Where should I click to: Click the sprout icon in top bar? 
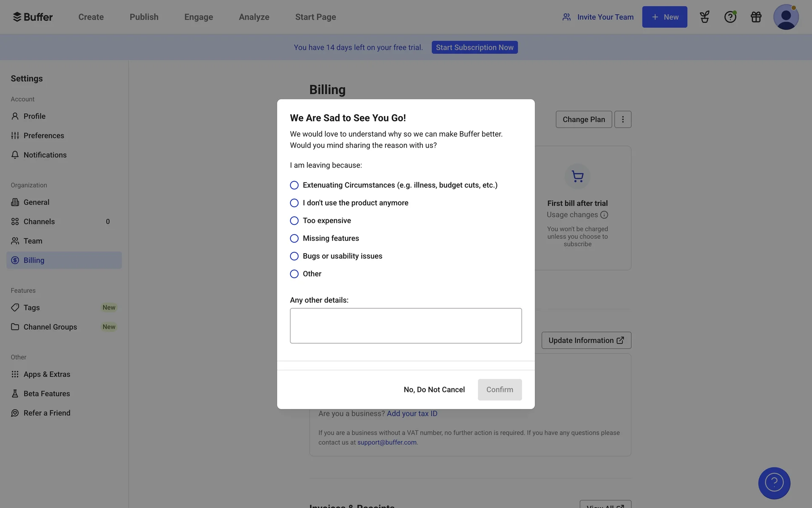tap(704, 17)
